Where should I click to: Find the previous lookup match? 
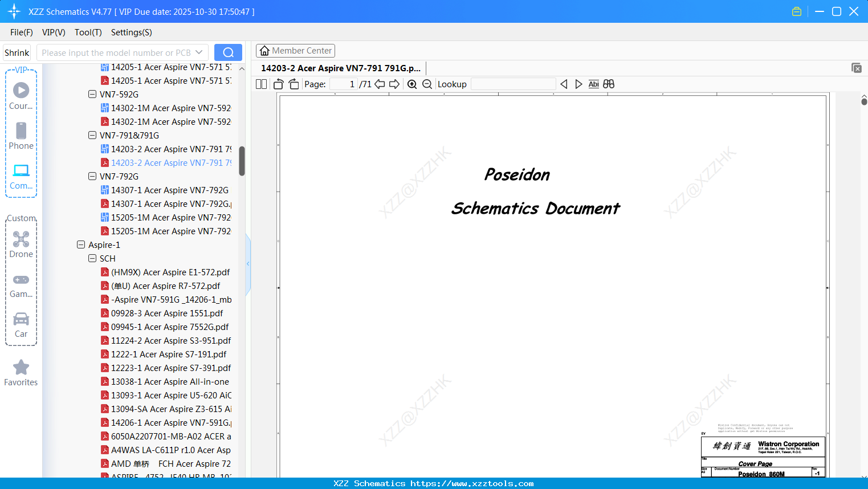[x=564, y=84]
